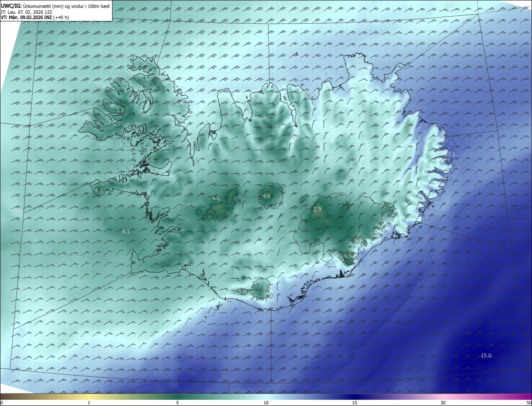The height and width of the screenshot is (406, 532).
Task: Click the colorbar tick label 15
Action: [x=355, y=403]
